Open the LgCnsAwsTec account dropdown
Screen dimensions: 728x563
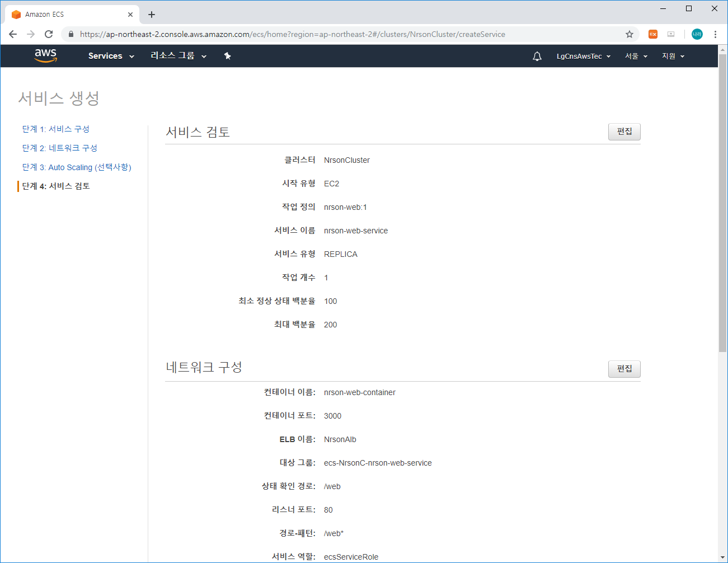(584, 56)
